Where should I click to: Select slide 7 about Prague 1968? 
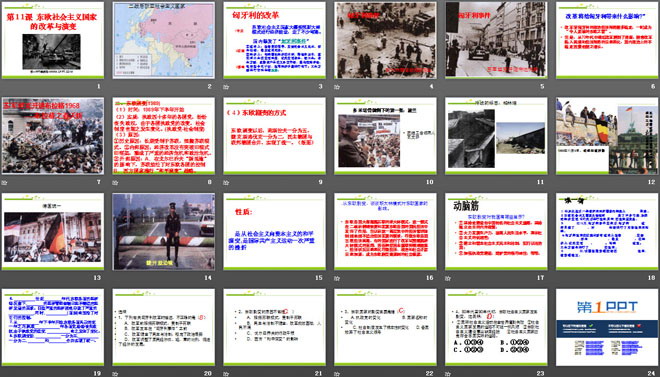(x=53, y=136)
